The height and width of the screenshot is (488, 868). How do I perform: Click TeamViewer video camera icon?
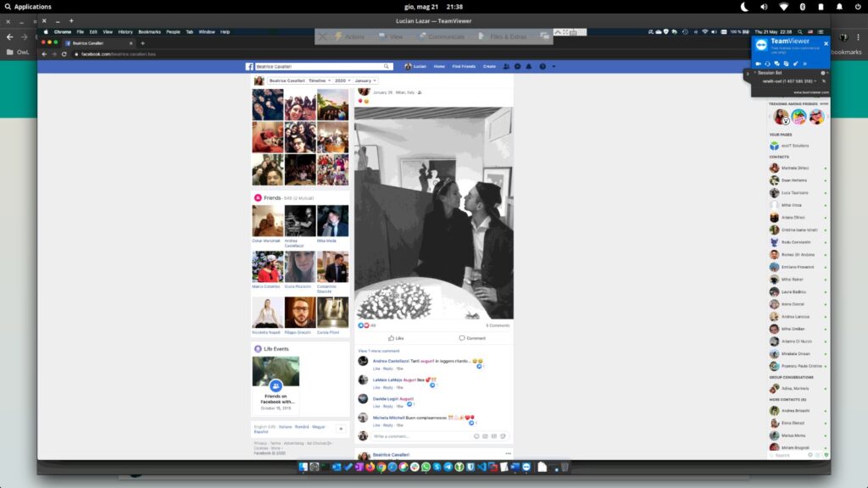tap(759, 64)
